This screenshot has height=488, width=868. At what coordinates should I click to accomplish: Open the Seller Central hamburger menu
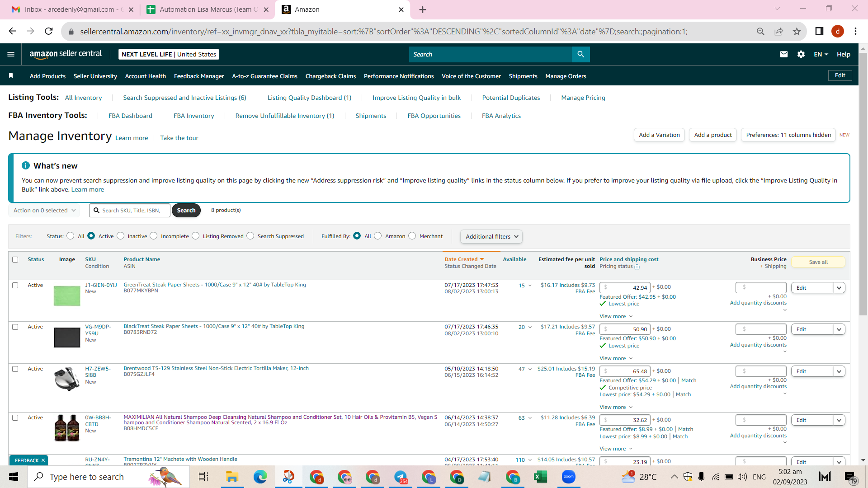(x=11, y=54)
